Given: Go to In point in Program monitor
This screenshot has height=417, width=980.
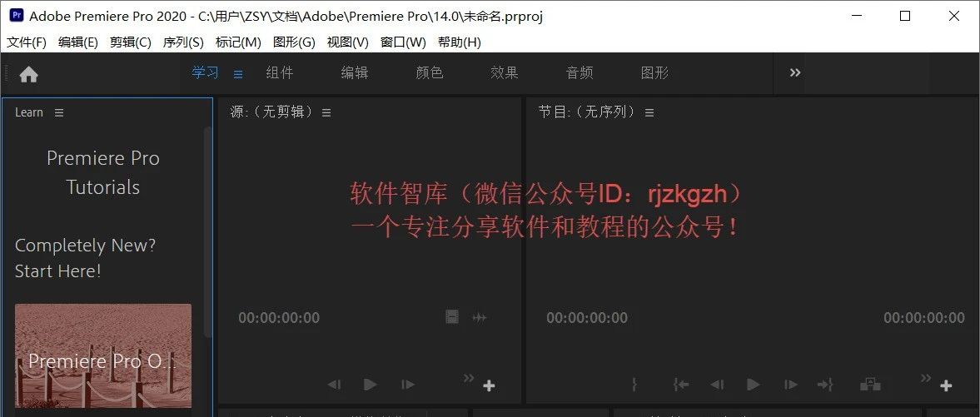Looking at the screenshot, I should click(680, 385).
